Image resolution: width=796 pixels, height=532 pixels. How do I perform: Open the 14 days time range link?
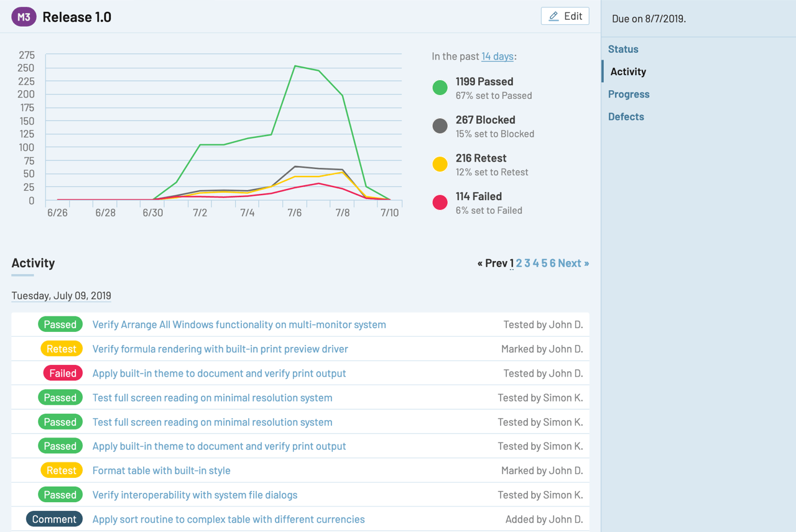(x=497, y=56)
